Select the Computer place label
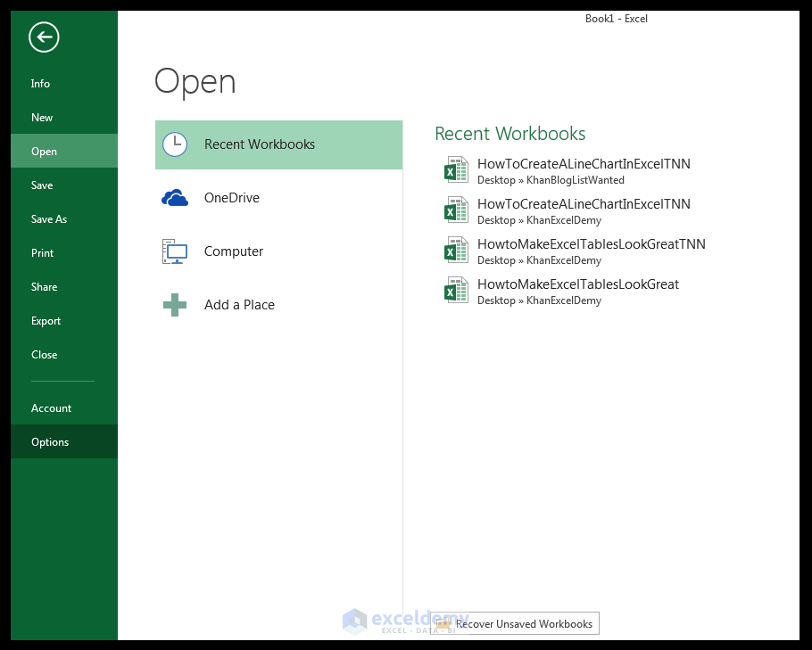 pos(234,251)
